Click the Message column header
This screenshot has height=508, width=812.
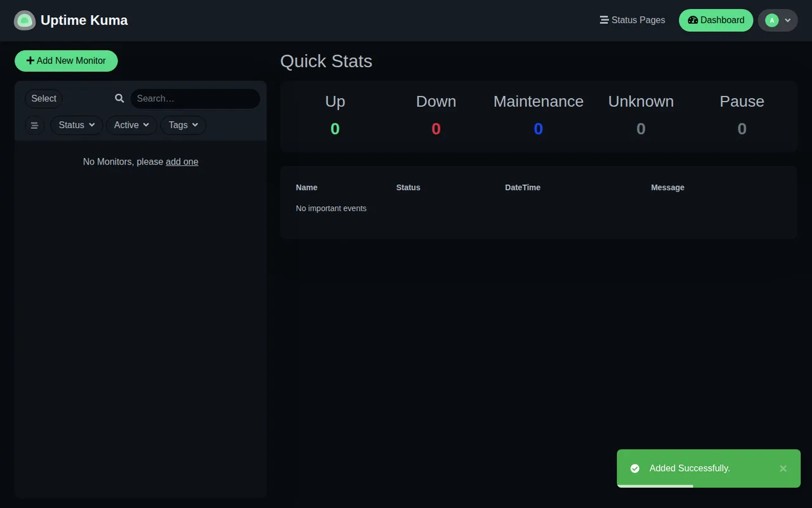click(x=667, y=187)
